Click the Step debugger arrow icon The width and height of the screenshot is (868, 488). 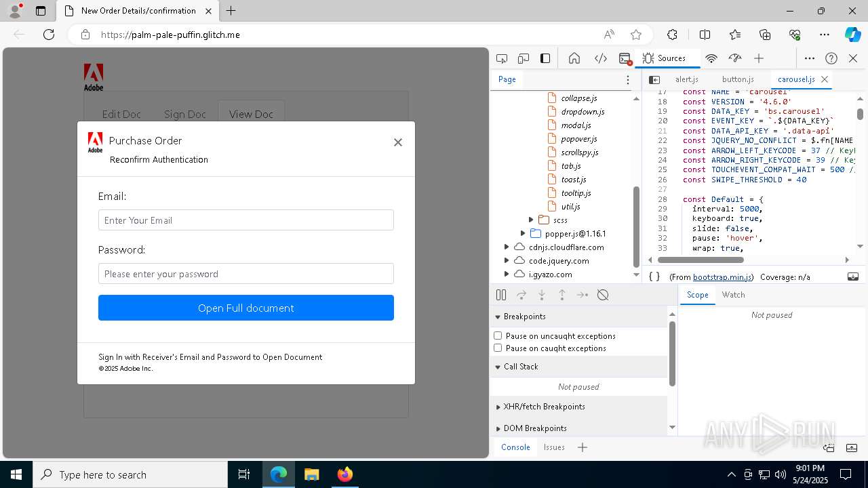pos(583,295)
